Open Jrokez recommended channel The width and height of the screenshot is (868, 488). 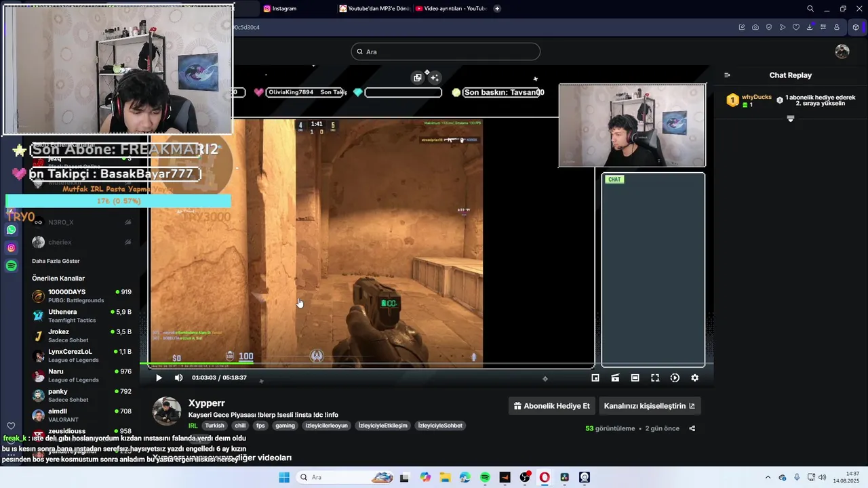[81, 335]
